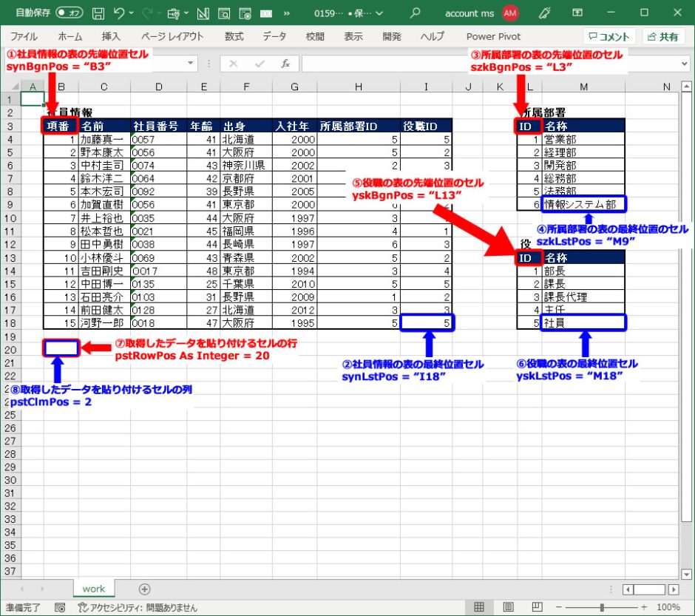695x616 pixels.
Task: Click the Insert Function fx icon
Action: (285, 64)
